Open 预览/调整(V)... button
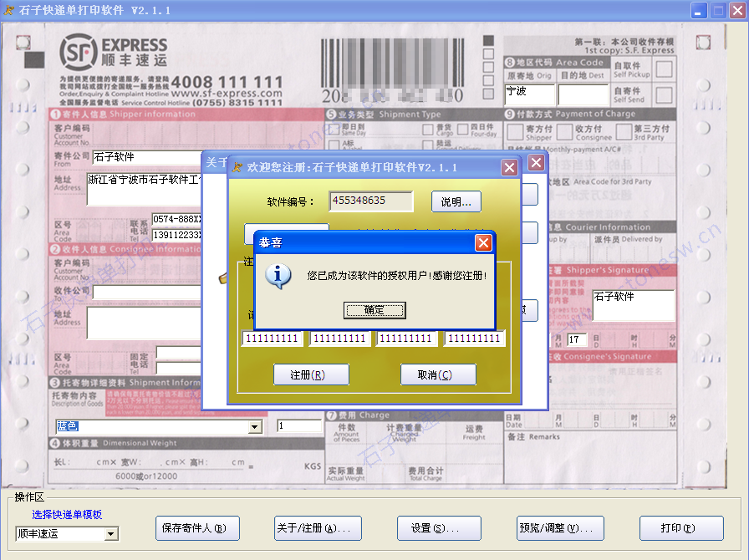This screenshot has width=749, height=560. pyautogui.click(x=560, y=528)
